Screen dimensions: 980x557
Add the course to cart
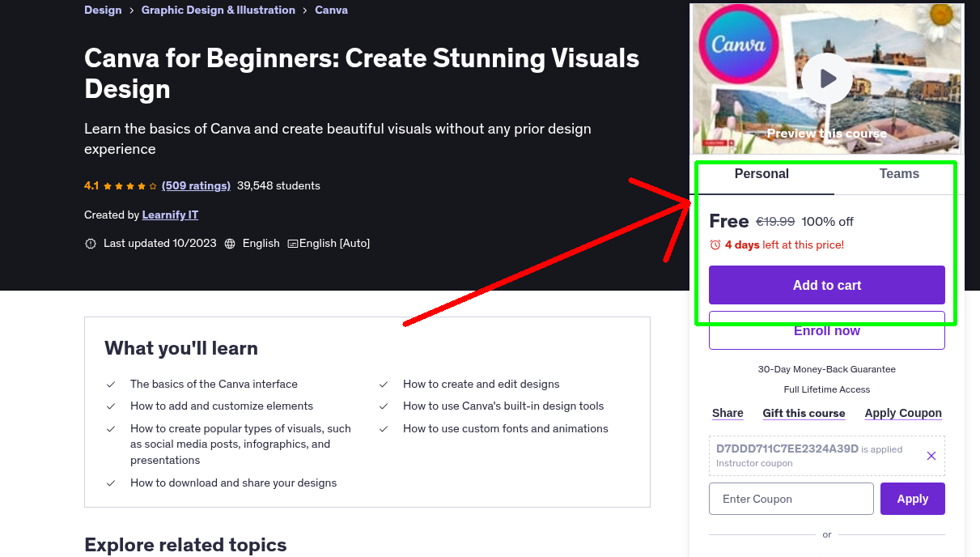pyautogui.click(x=827, y=285)
